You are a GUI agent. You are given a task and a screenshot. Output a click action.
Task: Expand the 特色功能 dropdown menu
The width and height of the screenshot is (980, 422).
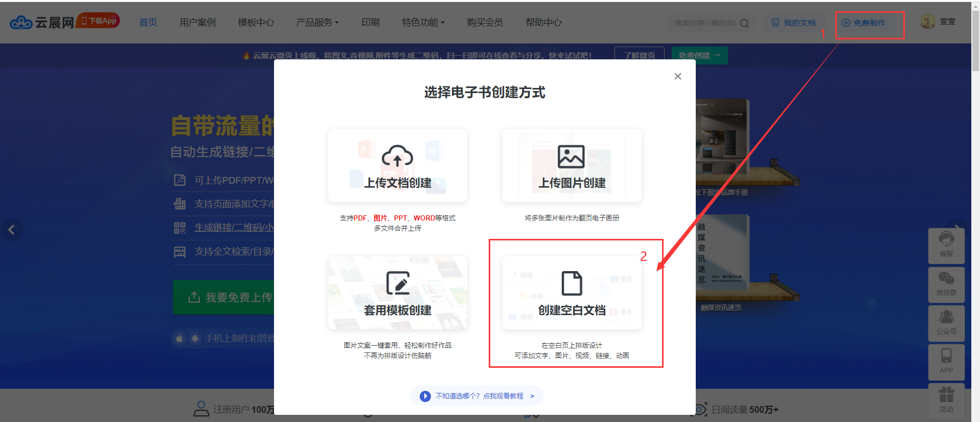(x=423, y=23)
